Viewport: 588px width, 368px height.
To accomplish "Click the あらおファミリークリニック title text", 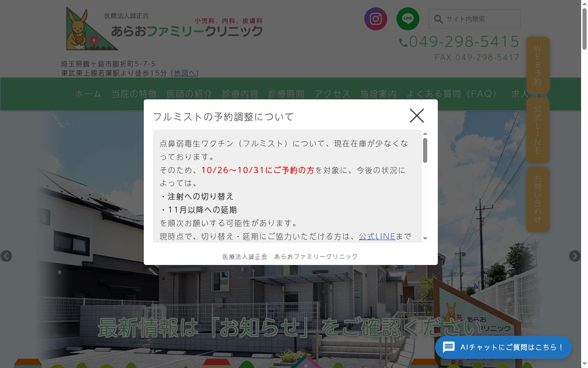I will pos(187,31).
